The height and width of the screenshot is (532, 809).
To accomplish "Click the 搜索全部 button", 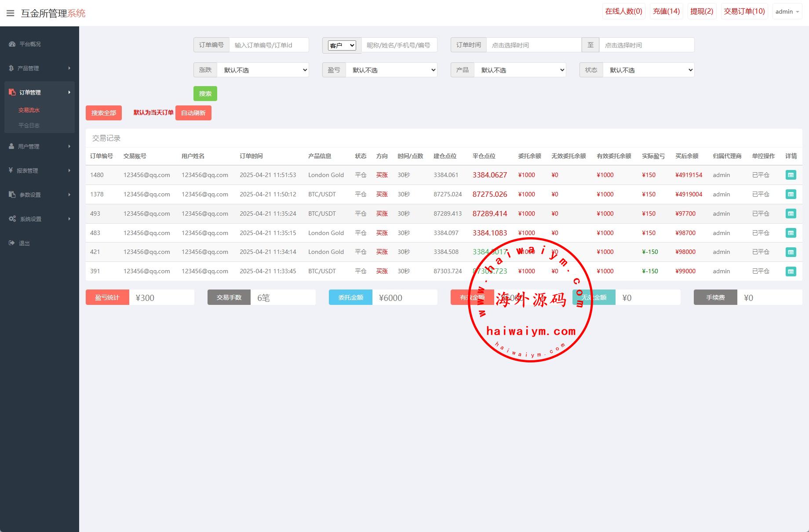I will pos(104,113).
